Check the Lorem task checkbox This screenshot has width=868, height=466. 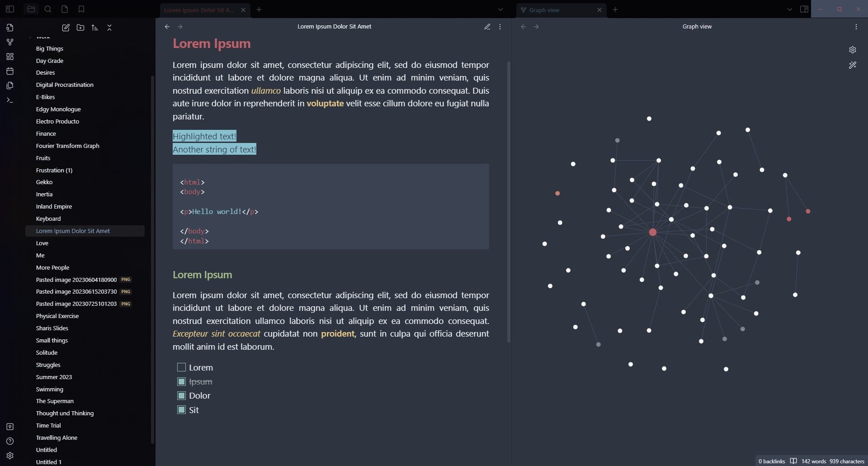tap(181, 367)
